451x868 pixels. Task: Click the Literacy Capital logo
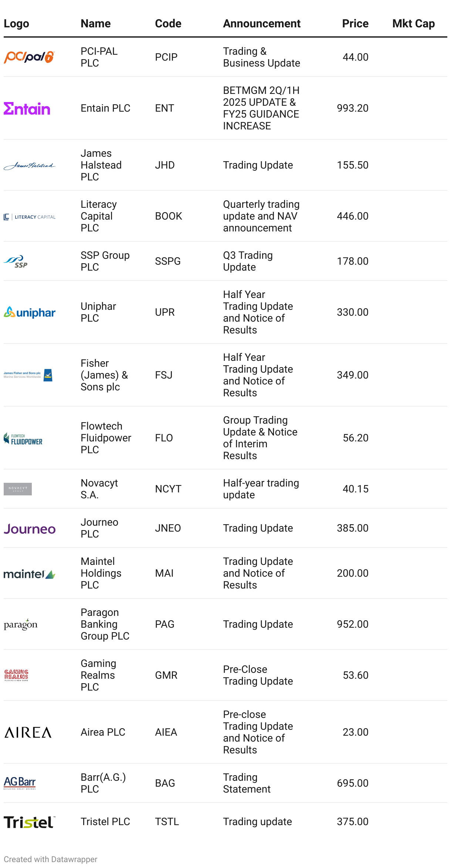coord(30,217)
